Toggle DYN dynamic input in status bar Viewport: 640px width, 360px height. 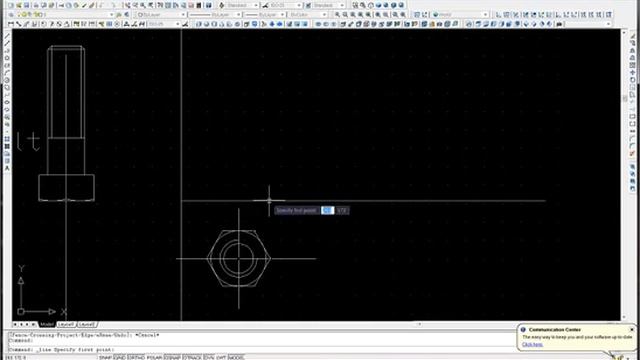pos(209,358)
